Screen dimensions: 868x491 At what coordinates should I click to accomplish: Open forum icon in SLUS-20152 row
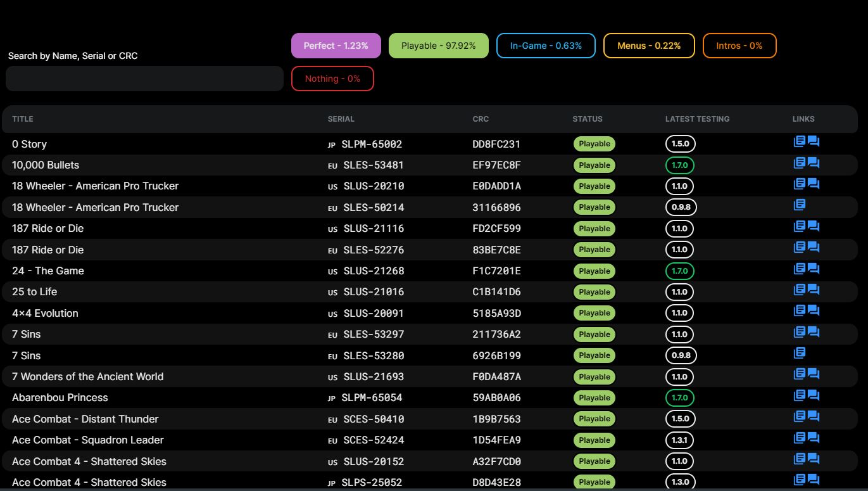tap(814, 459)
